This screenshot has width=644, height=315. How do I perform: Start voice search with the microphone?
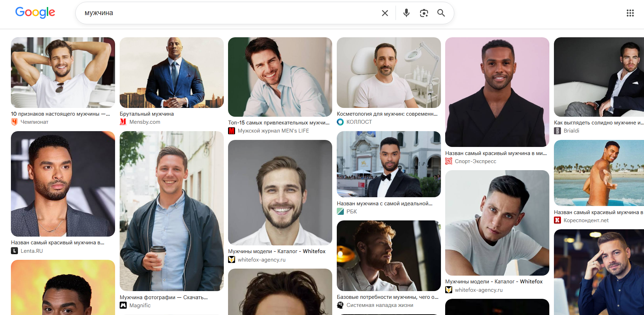[x=406, y=13]
